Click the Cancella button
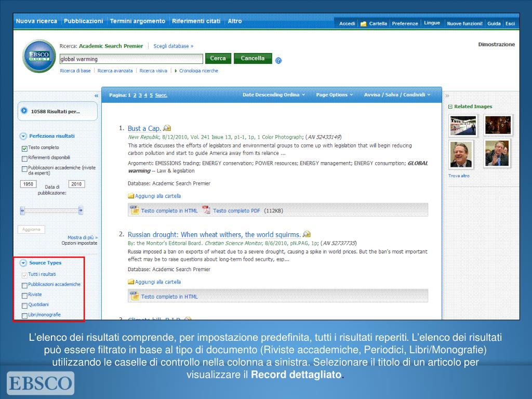The image size is (532, 399). 253,58
